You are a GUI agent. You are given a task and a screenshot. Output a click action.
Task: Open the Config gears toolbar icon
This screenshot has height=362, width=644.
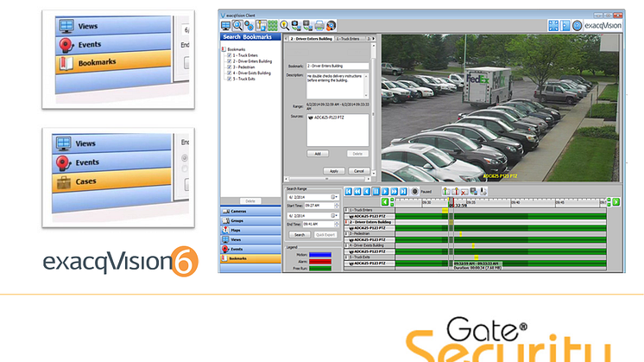[249, 25]
